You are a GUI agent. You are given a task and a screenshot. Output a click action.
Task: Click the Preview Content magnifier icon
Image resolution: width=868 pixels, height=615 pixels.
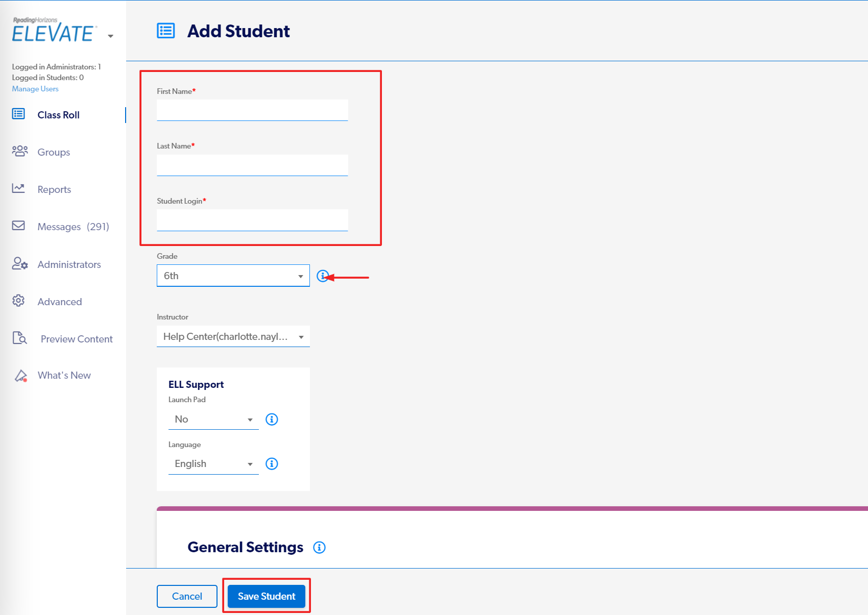click(x=20, y=338)
